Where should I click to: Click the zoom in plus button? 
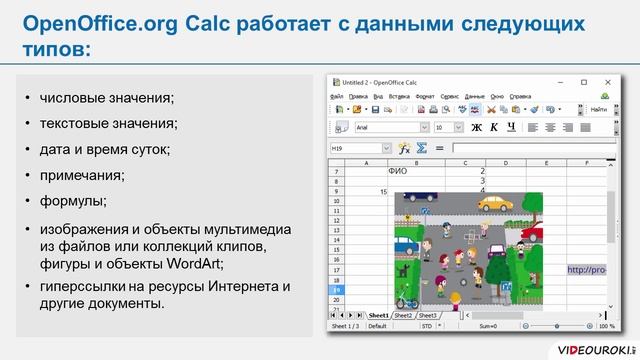coord(589,326)
